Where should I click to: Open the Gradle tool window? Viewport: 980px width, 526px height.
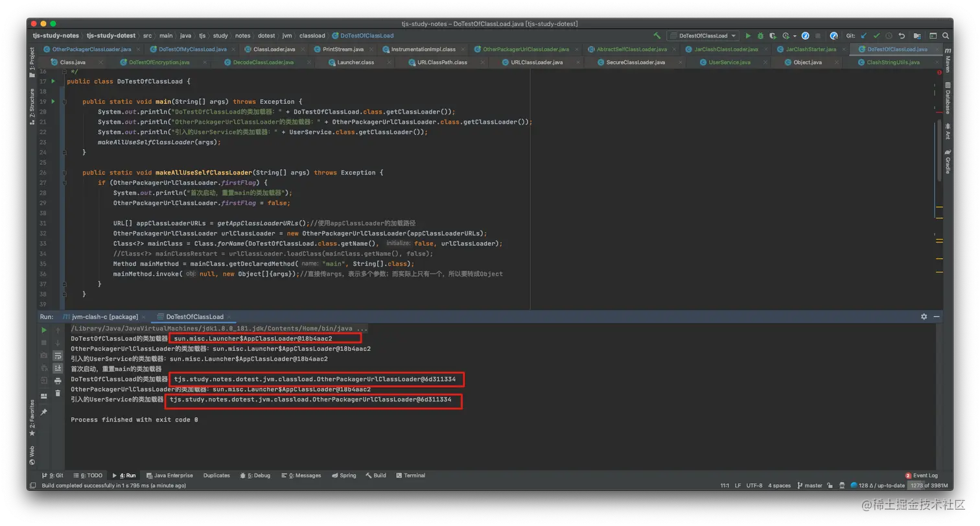point(947,160)
